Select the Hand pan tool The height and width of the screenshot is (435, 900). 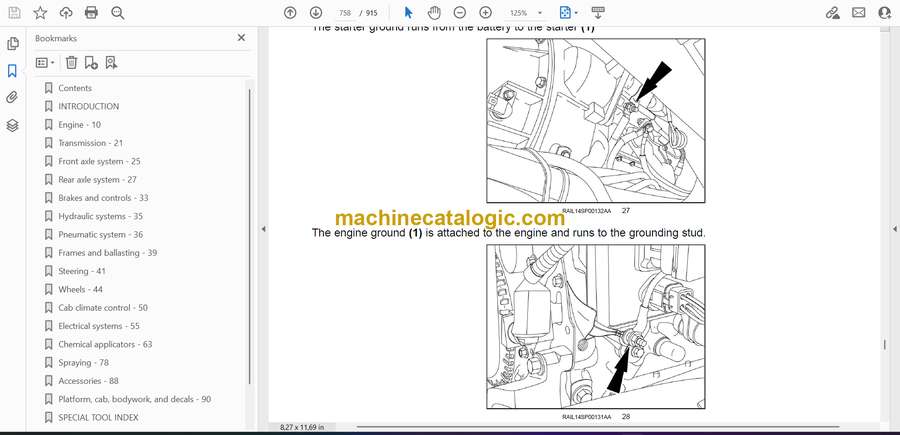click(434, 13)
